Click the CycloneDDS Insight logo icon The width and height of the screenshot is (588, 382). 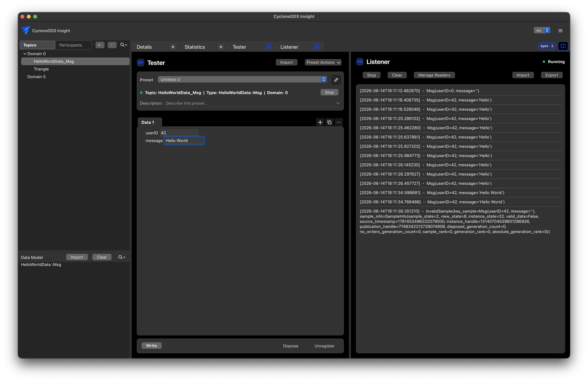pyautogui.click(x=26, y=30)
